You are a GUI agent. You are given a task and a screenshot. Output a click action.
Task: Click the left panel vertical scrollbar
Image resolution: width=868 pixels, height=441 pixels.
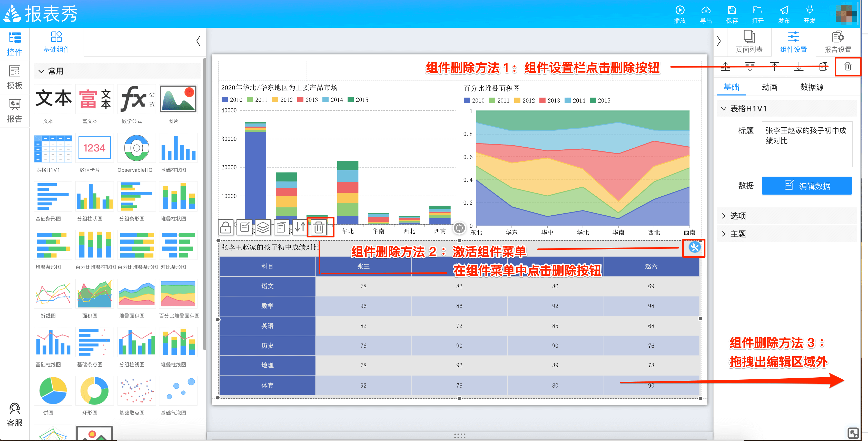204,204
